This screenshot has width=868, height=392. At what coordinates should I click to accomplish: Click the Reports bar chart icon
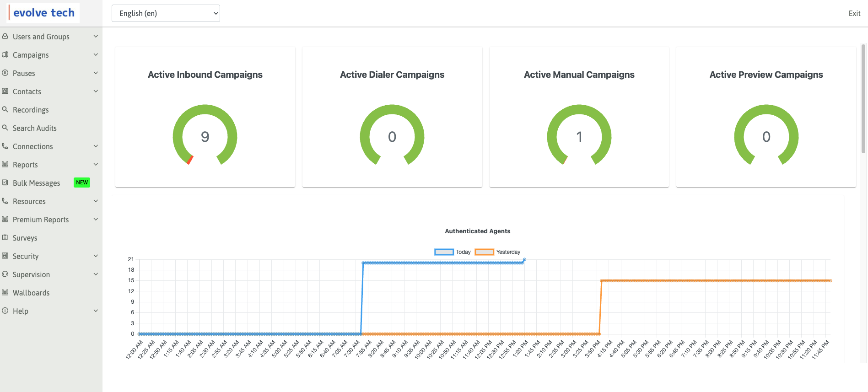pyautogui.click(x=5, y=164)
